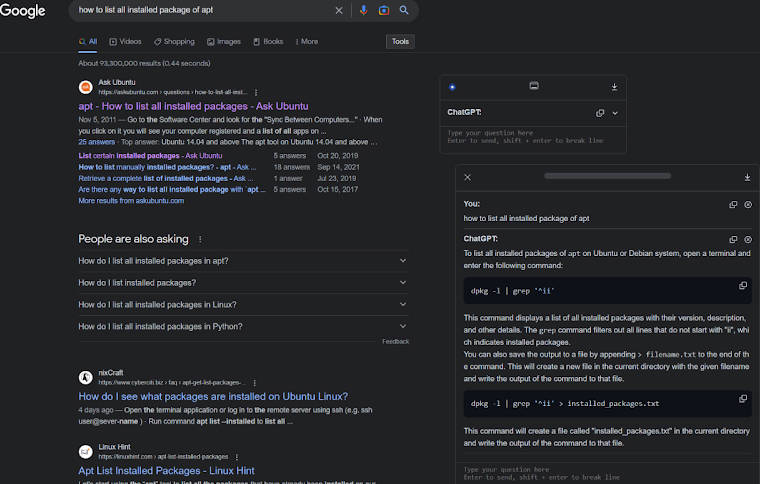Switch to the Images search tab
Screen dimensions: 760x484
[224, 42]
